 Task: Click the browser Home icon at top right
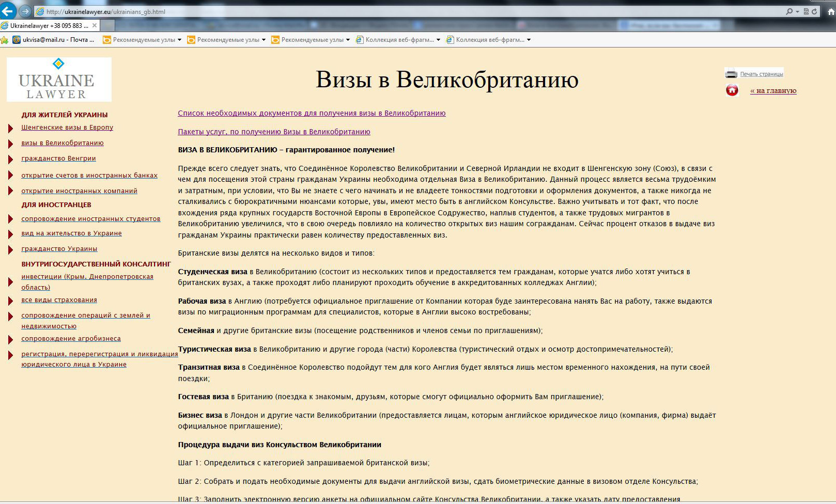(831, 11)
